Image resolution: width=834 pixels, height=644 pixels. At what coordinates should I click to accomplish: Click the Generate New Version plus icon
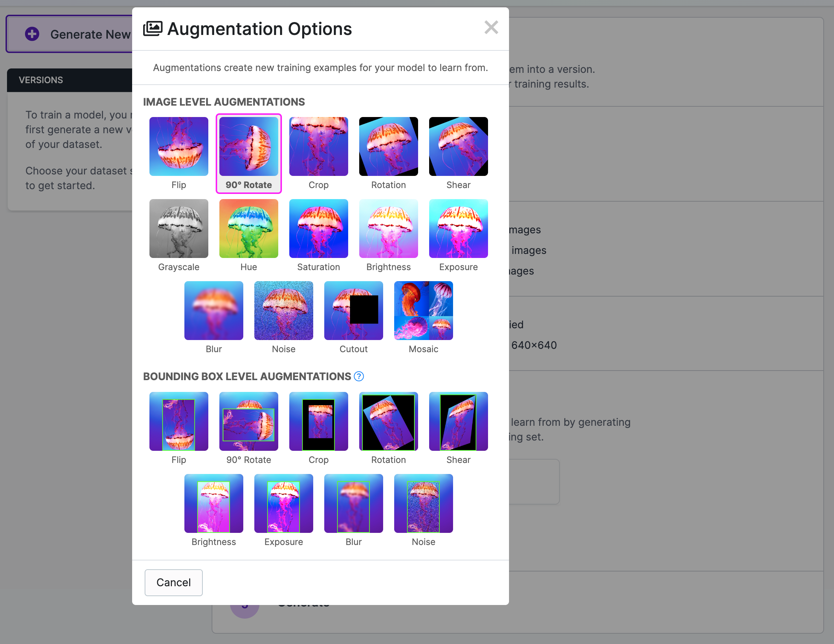32,34
